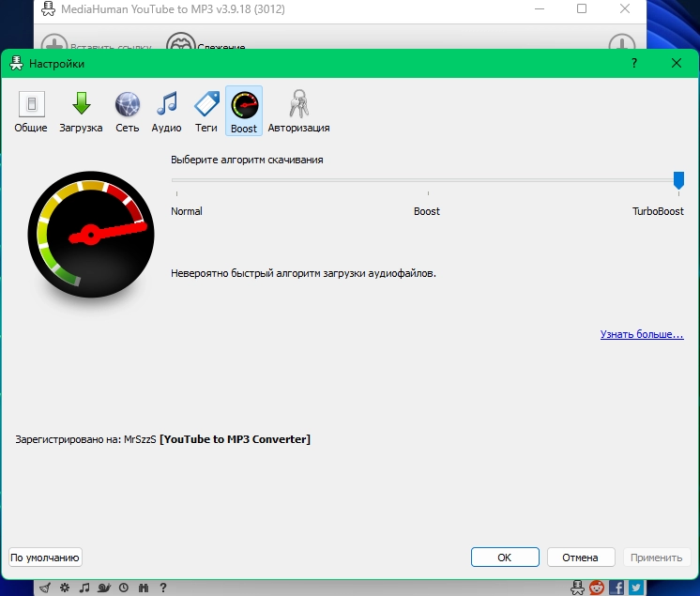
Task: Open the Авторизация keys settings
Action: click(298, 111)
